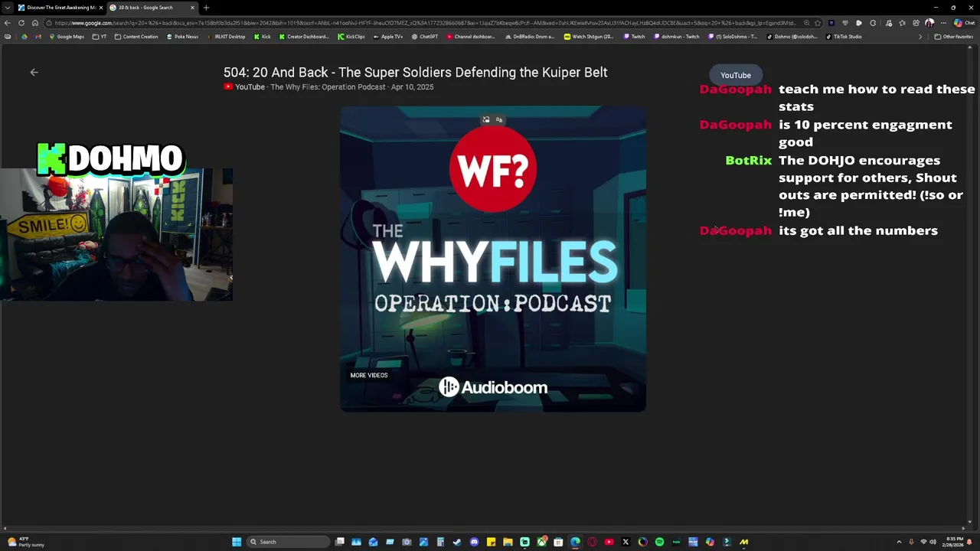
Task: Click the zoom magnifier icon in address bar
Action: point(807,23)
